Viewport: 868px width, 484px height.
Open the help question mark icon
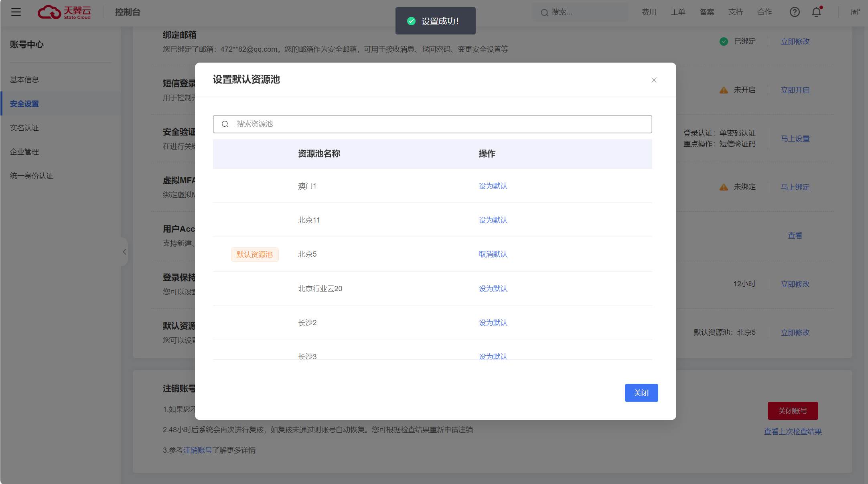(795, 12)
